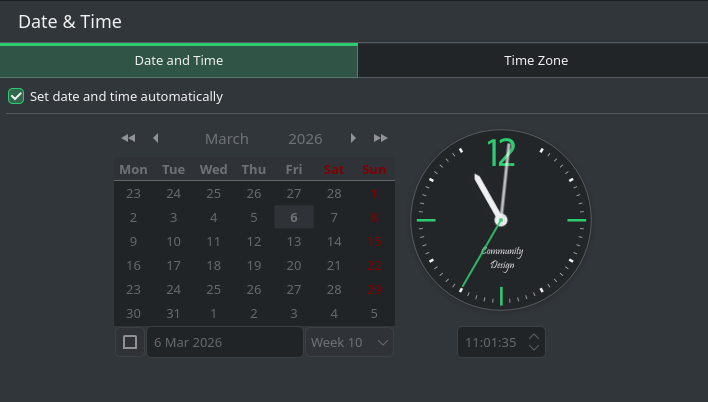Disable Set date and time automatically

(16, 97)
